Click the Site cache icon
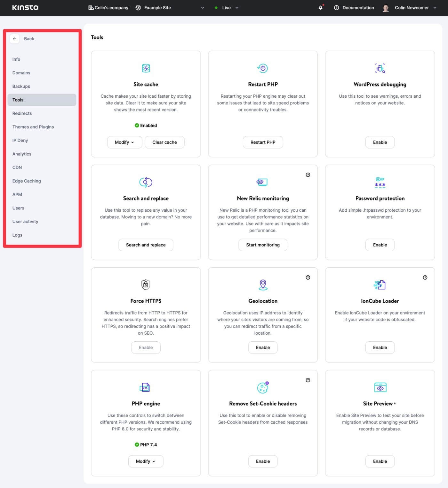The height and width of the screenshot is (488, 448). point(146,68)
